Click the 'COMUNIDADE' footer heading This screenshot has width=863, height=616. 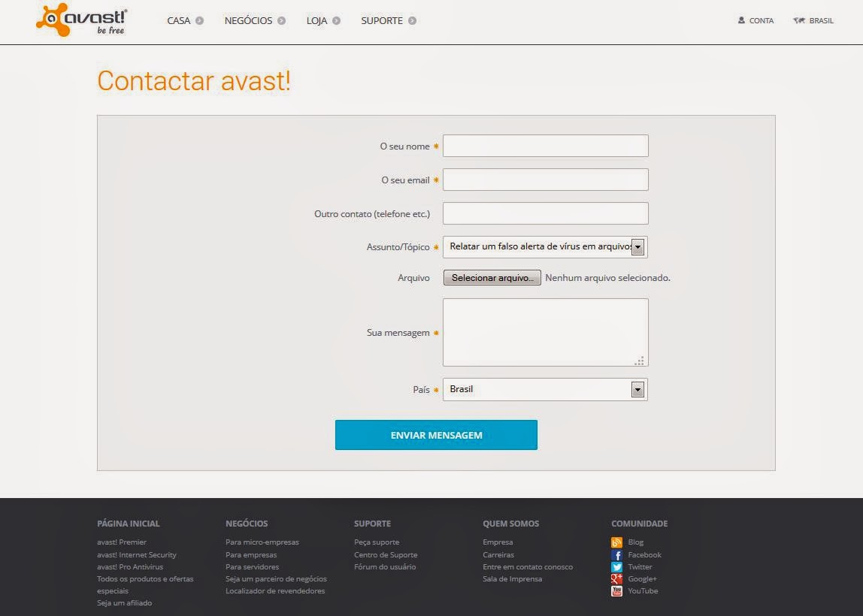click(x=640, y=524)
